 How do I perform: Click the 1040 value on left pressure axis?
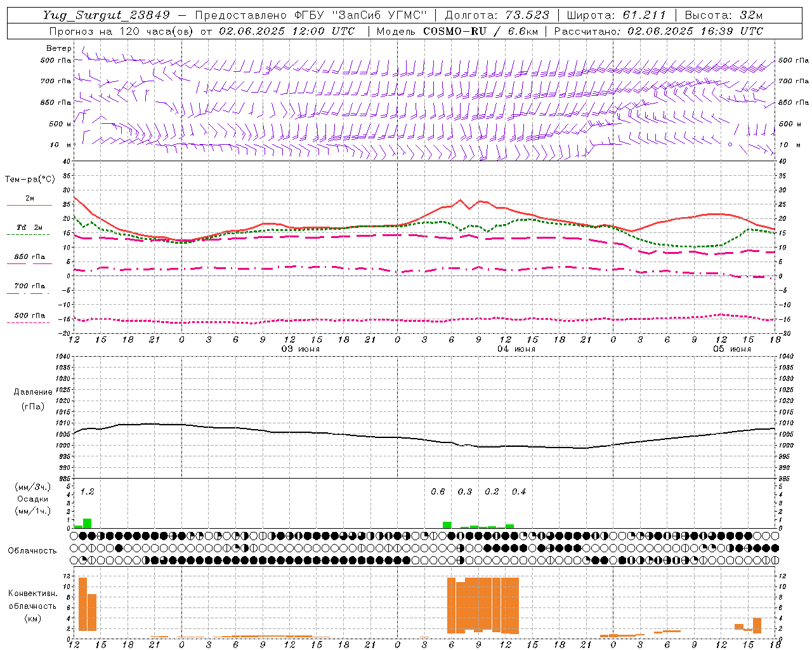pyautogui.click(x=62, y=356)
